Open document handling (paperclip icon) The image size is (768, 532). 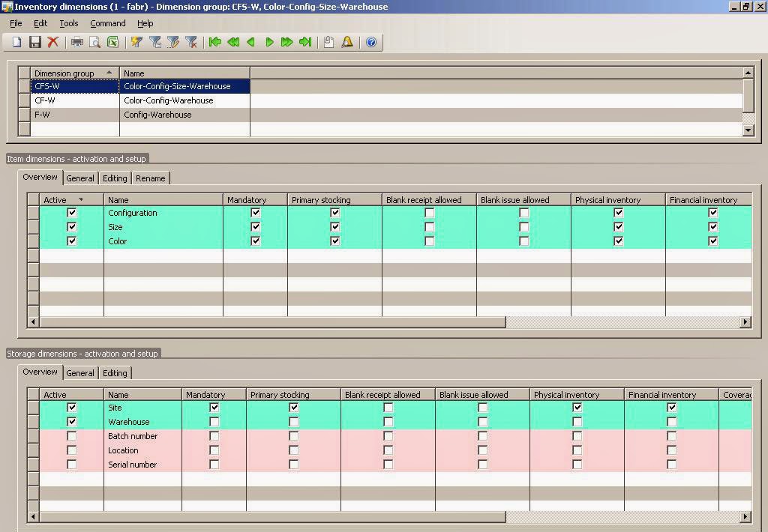tap(329, 42)
